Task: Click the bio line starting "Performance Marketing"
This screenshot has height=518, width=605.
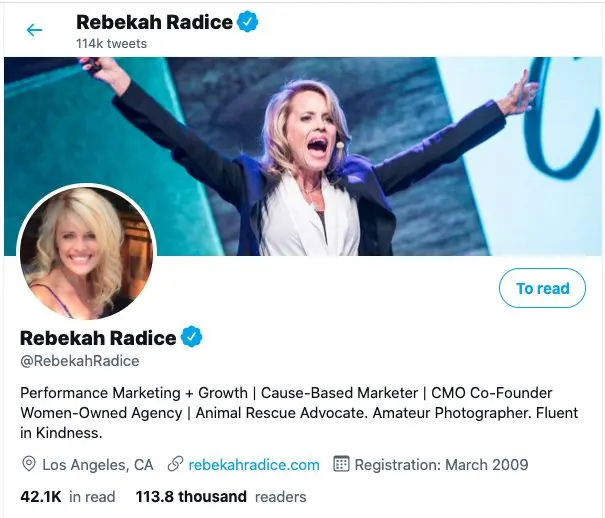Action: [x=286, y=393]
